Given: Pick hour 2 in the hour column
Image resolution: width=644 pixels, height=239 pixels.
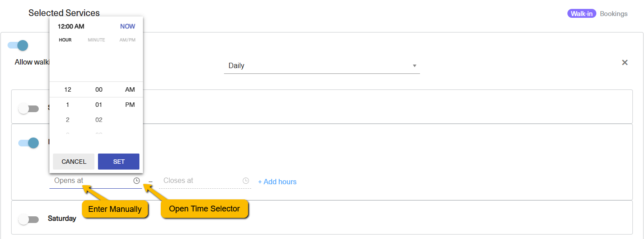Looking at the screenshot, I should coord(68,120).
